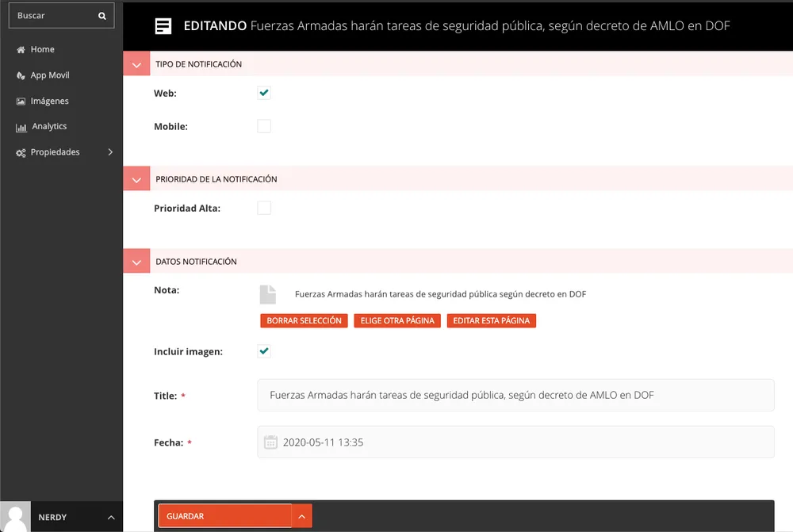Enable the Mobile notification checkbox
793x532 pixels.
[x=264, y=126]
